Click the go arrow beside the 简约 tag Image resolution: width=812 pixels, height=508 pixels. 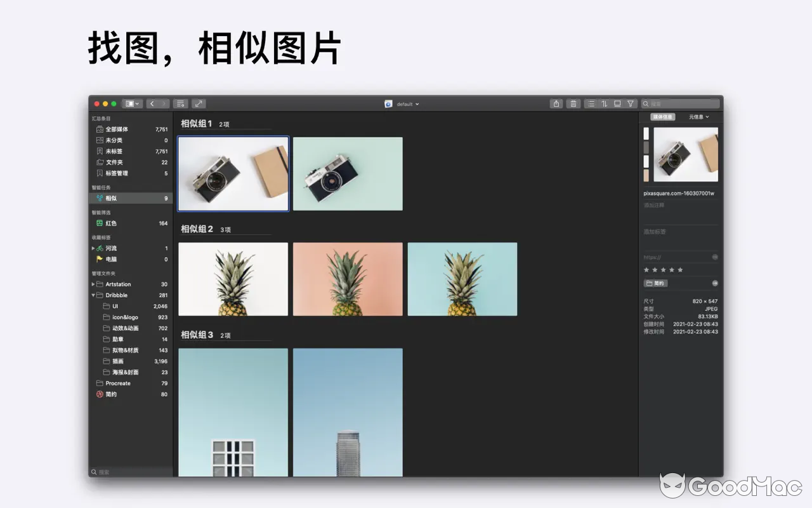tap(715, 283)
